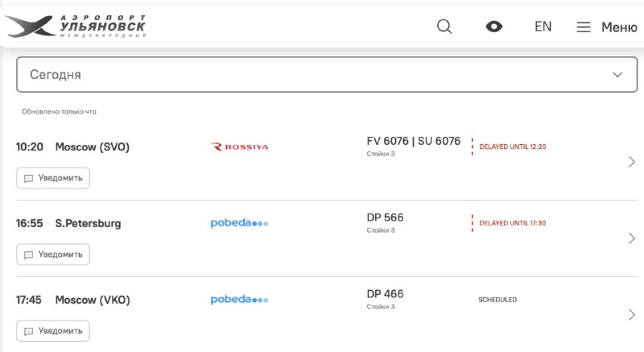This screenshot has height=352, width=644.
Task: Click the Pobeda logo on Moscow (VKO) row
Action: coord(239,300)
